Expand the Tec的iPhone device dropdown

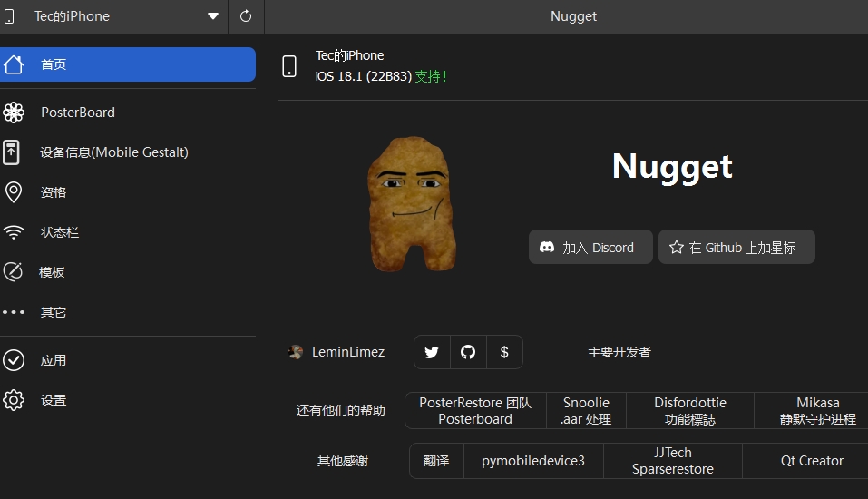click(212, 16)
